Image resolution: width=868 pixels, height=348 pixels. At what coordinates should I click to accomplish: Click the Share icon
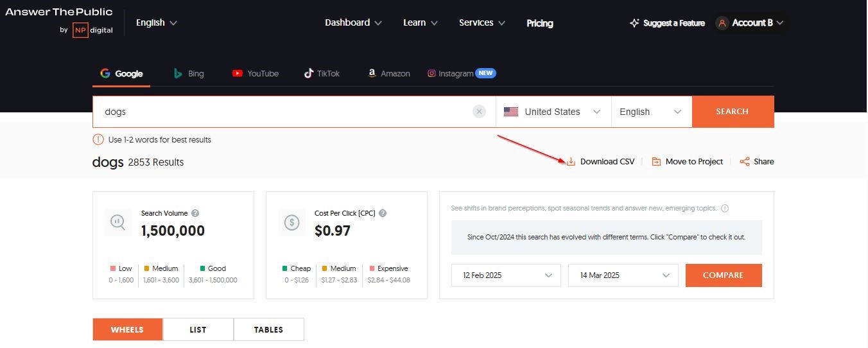point(745,162)
